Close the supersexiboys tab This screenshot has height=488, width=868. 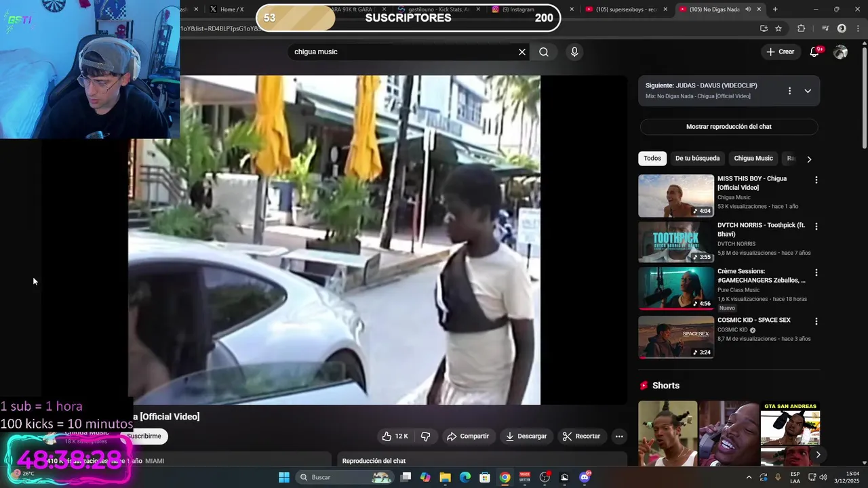[x=665, y=9]
